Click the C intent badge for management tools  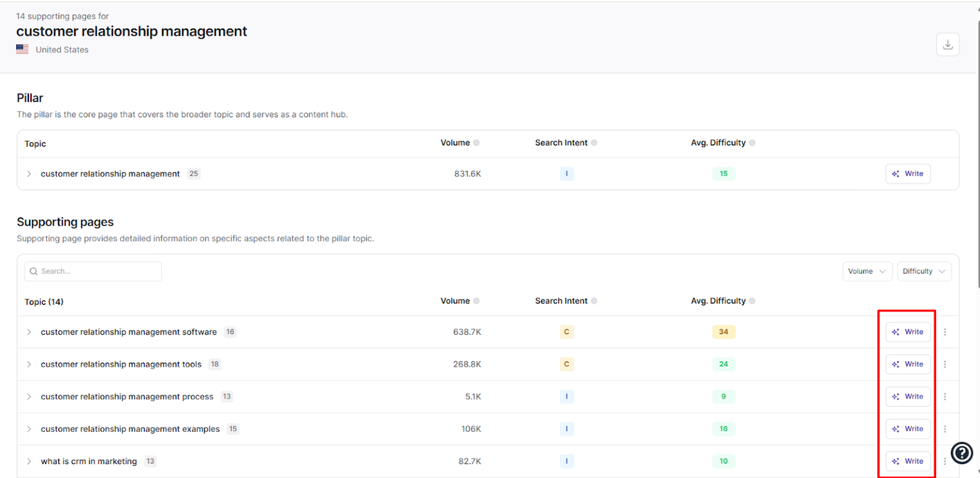click(567, 364)
